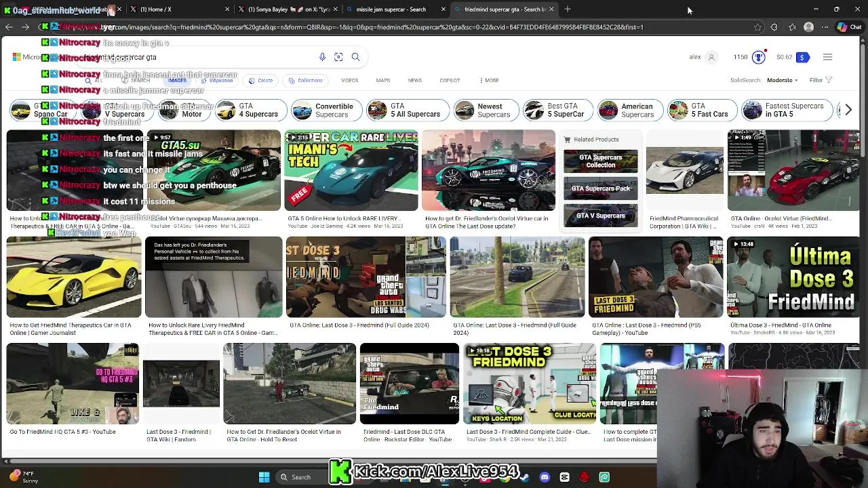Open the GTA Supercars Collection related product
This screenshot has width=868, height=488.
click(x=600, y=161)
